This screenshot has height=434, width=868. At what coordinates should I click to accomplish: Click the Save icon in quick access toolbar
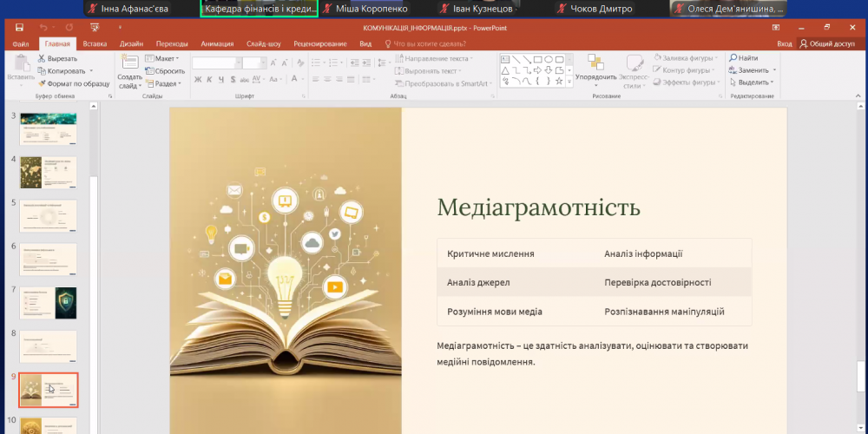click(21, 28)
